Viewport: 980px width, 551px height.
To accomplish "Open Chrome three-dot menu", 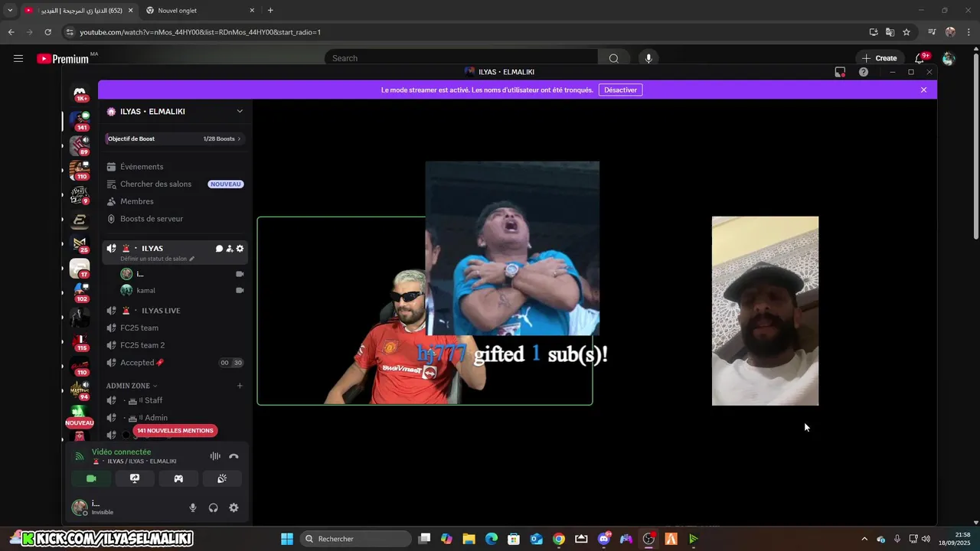I will point(969,32).
